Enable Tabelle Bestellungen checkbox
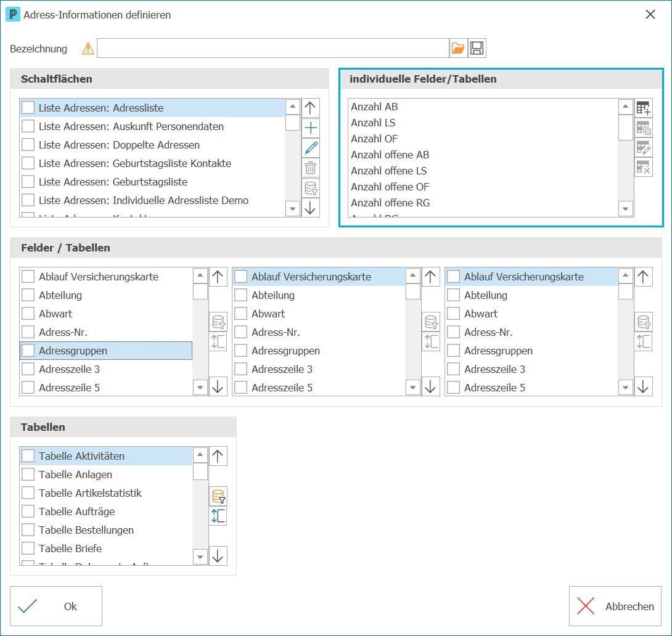This screenshot has width=672, height=636. (28, 530)
